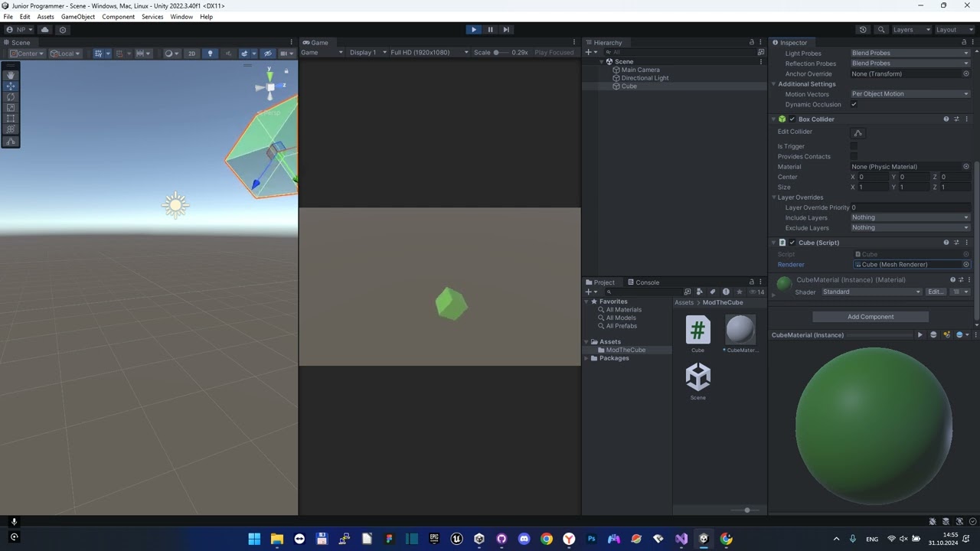Toggle 2D view mode in Scene
Screen dimensions: 980x551
point(191,54)
